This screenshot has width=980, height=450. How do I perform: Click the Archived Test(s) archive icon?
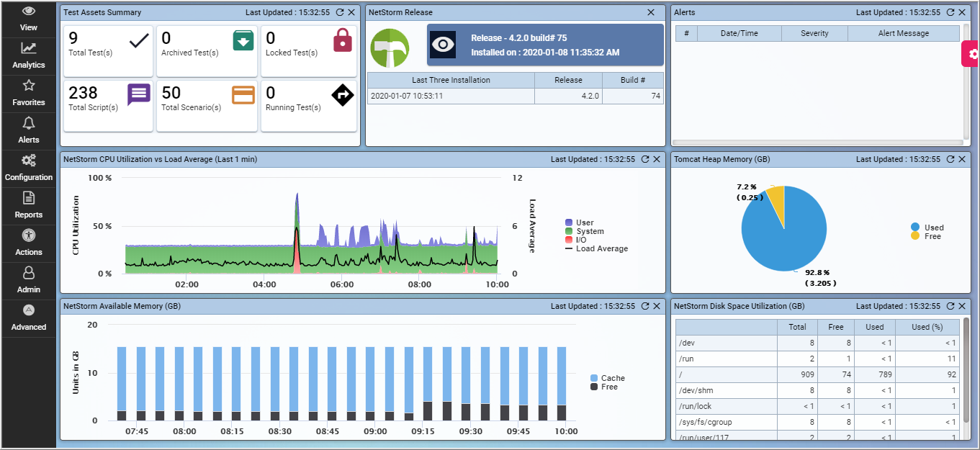point(243,41)
